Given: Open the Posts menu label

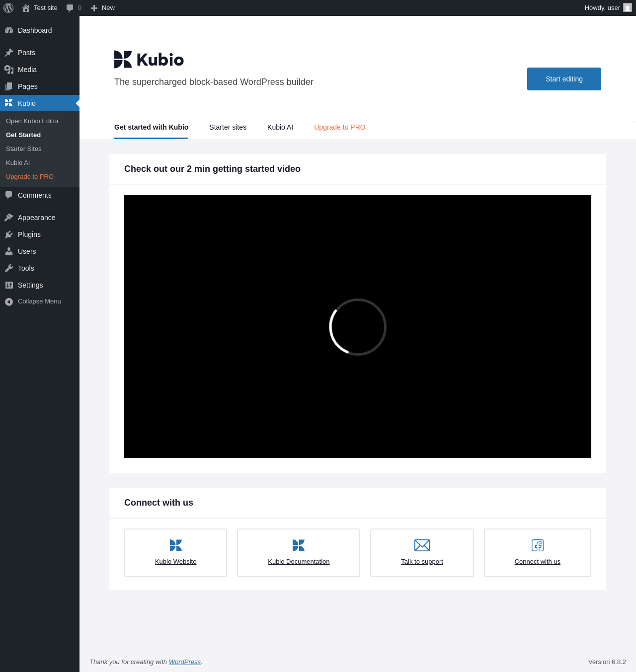Looking at the screenshot, I should tap(26, 53).
